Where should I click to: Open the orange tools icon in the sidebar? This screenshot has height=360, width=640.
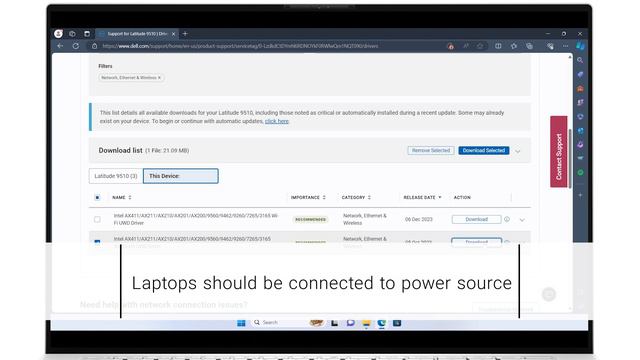pyautogui.click(x=580, y=89)
